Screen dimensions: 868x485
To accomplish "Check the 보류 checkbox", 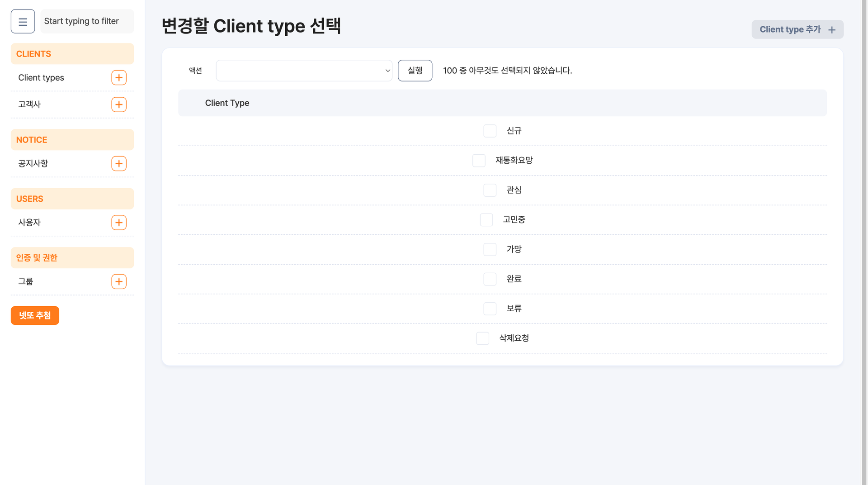I will tap(490, 309).
